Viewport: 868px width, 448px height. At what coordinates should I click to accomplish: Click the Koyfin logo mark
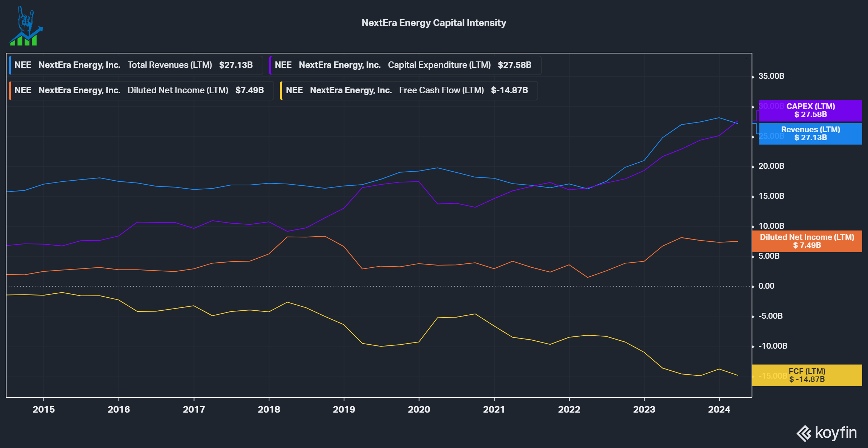coord(804,433)
